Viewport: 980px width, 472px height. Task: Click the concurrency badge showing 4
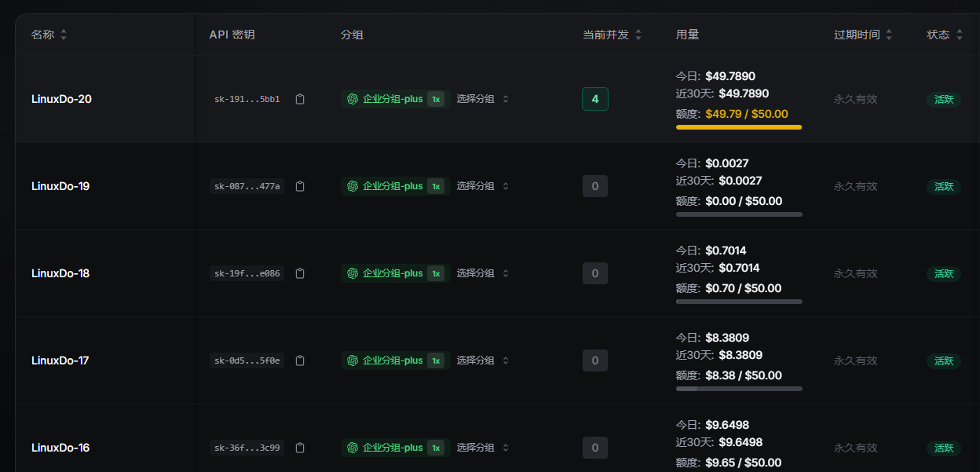coord(595,99)
